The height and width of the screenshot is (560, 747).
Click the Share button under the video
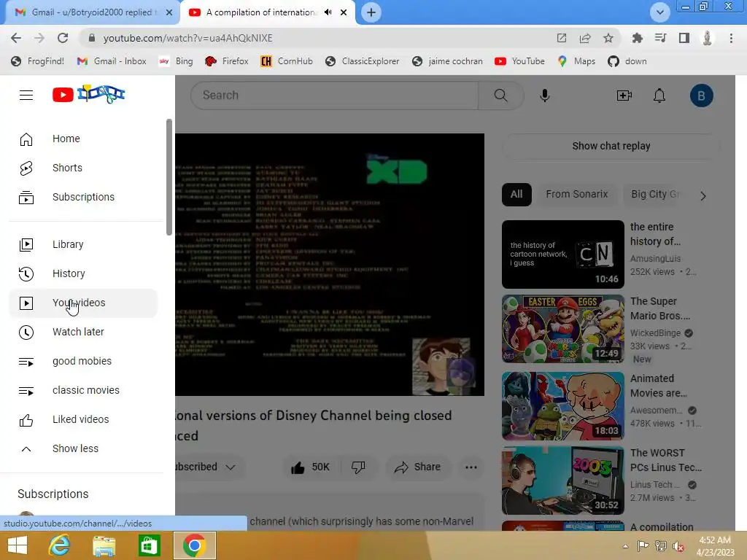click(417, 467)
